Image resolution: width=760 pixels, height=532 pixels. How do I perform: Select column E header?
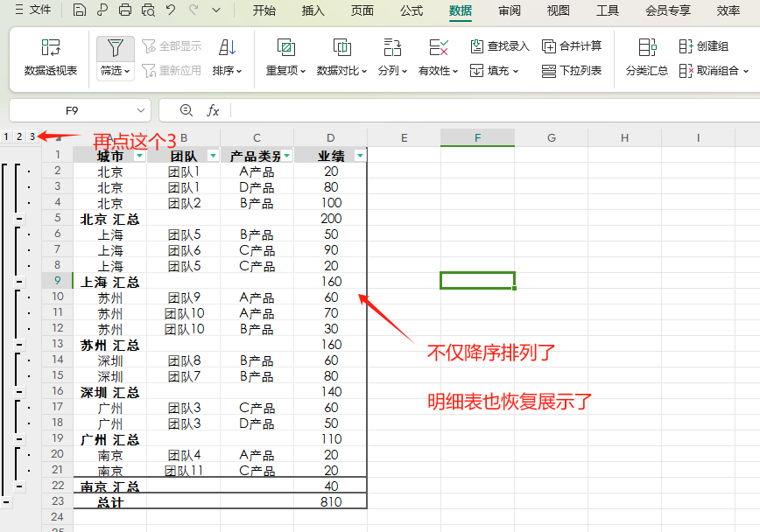coord(404,138)
